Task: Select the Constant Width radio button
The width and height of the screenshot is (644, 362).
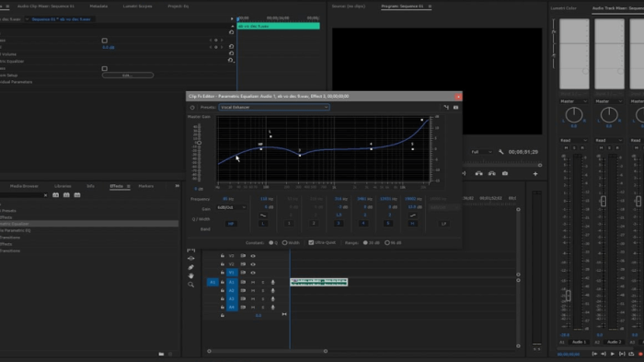Action: (x=284, y=242)
